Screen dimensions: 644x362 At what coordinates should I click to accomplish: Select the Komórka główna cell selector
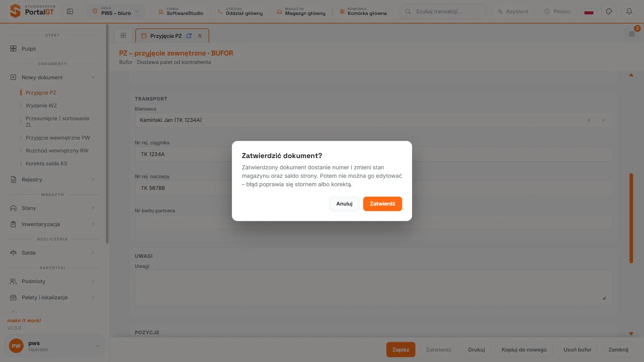pos(363,11)
